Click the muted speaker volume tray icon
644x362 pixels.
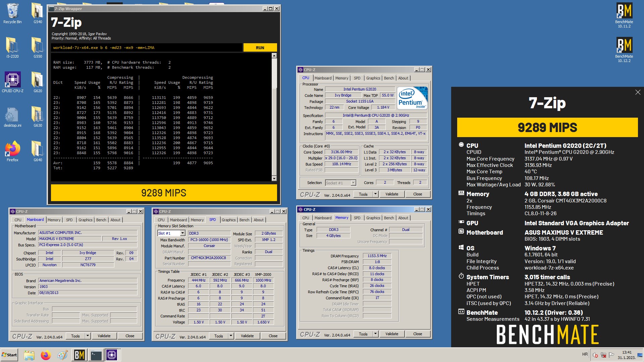point(595,355)
